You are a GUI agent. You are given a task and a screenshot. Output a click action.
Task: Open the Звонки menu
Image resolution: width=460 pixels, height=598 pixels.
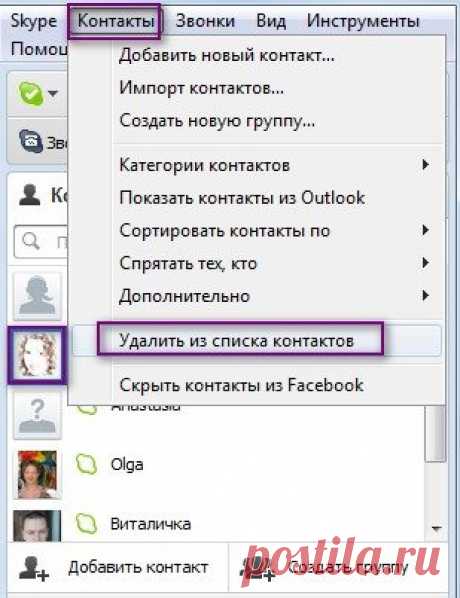point(205,21)
